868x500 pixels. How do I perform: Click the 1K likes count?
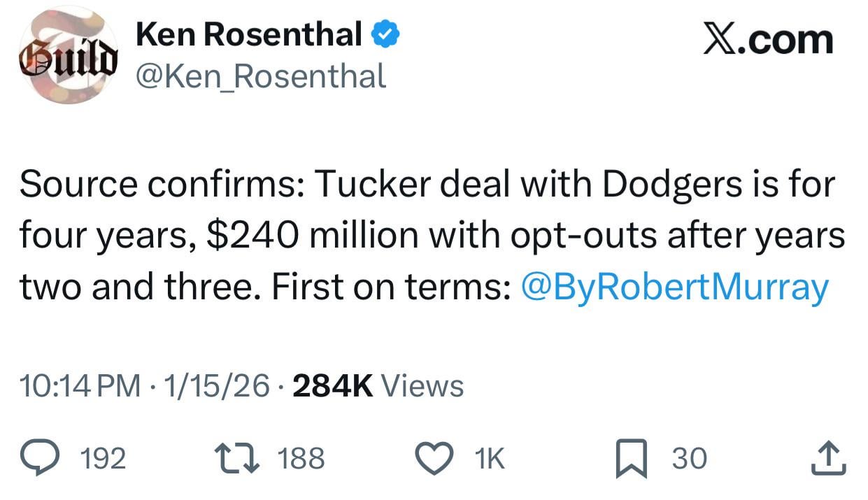490,458
